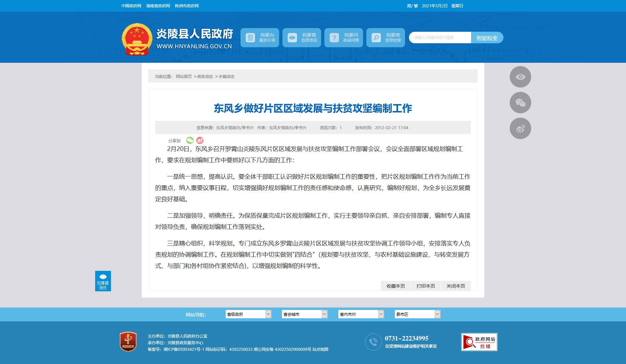Go to 政务动态 breadcrumb link
The height and width of the screenshot is (364, 626).
205,77
